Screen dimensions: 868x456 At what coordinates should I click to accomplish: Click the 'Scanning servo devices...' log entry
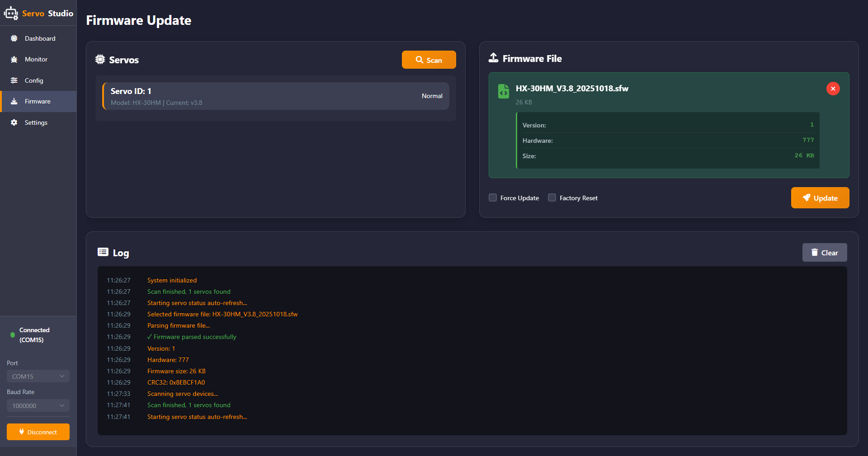click(x=183, y=394)
